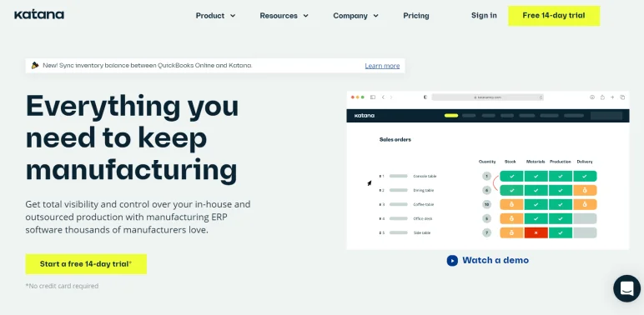
Task: Expand the Product chevron arrow
Action: [233, 16]
